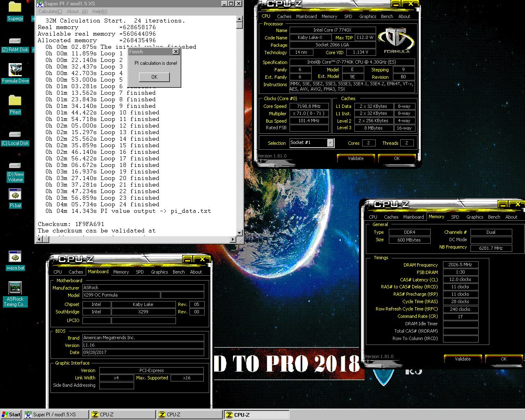
Task: Open the (Z) RAM Disk drive icon
Action: point(15,44)
